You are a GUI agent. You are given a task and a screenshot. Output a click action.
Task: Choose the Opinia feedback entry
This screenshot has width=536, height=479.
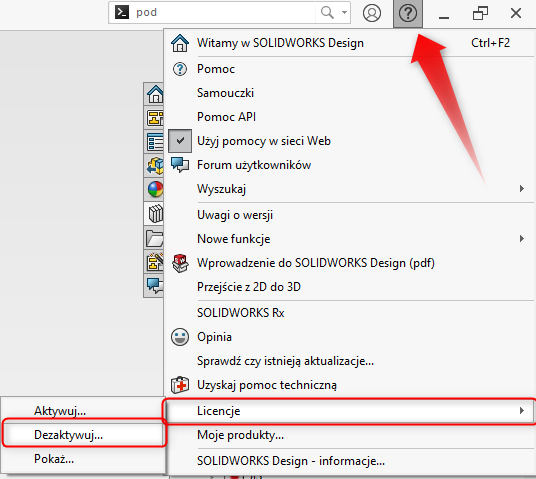point(350,337)
